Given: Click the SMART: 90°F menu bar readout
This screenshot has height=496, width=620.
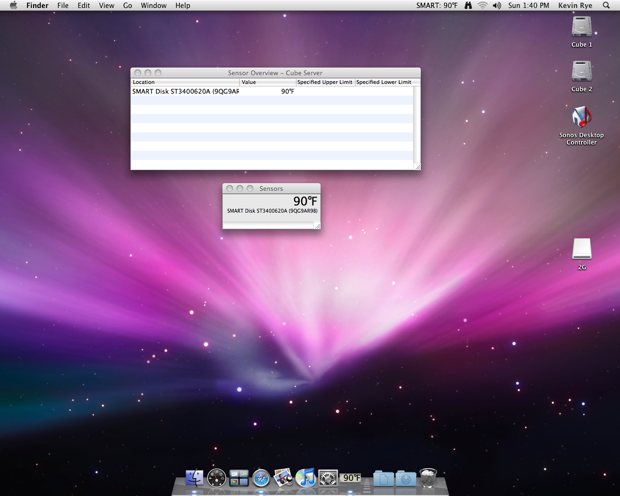Looking at the screenshot, I should 437,5.
